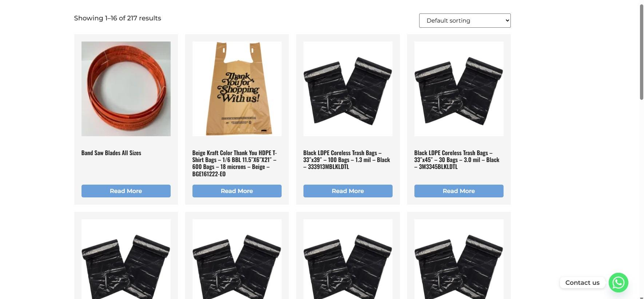Open first trash bag image in second row

point(126,259)
